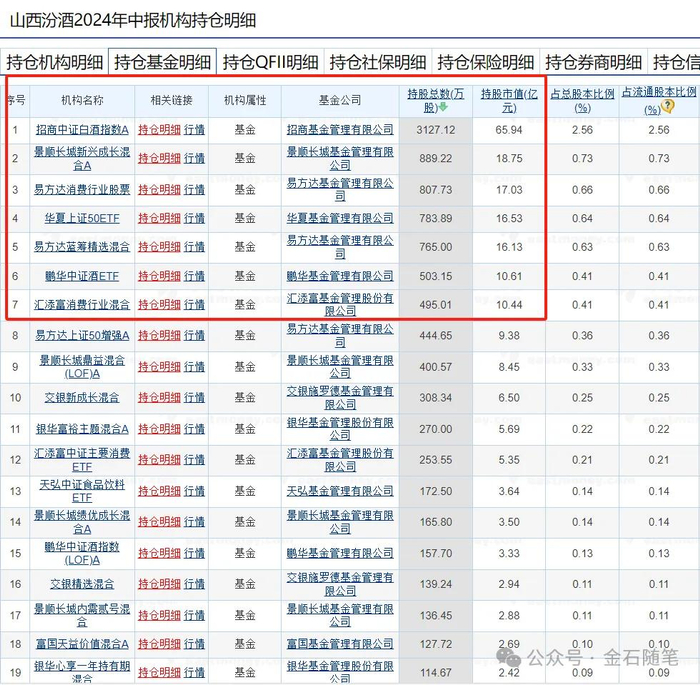Open the 汇添富中证主要消费ETF fund link

coord(82,460)
